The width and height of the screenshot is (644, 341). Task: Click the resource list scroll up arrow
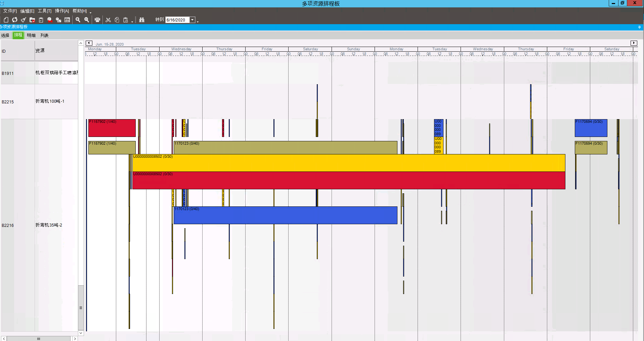point(81,43)
